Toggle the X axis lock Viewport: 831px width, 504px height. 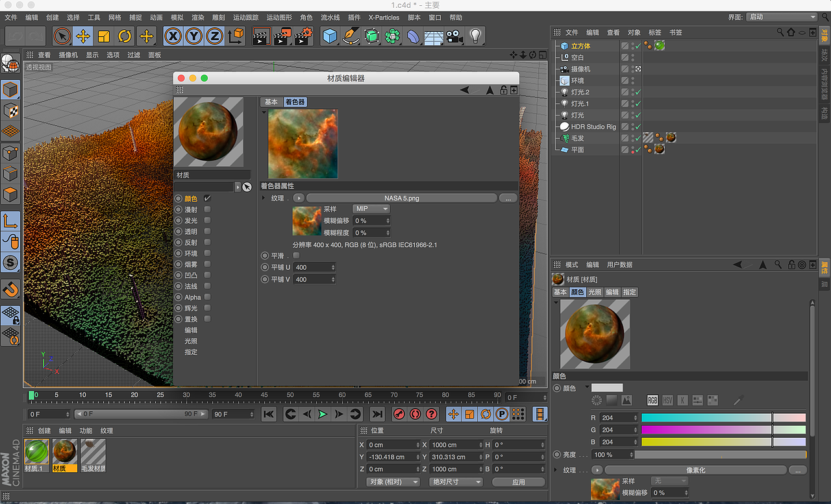(173, 36)
